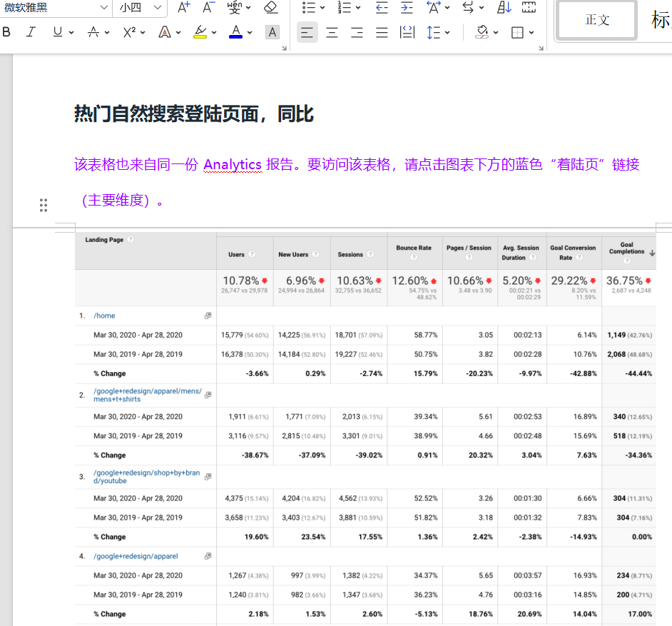Apply the yellow highlight color
Viewport: 672px width, 626px height.
(x=200, y=32)
